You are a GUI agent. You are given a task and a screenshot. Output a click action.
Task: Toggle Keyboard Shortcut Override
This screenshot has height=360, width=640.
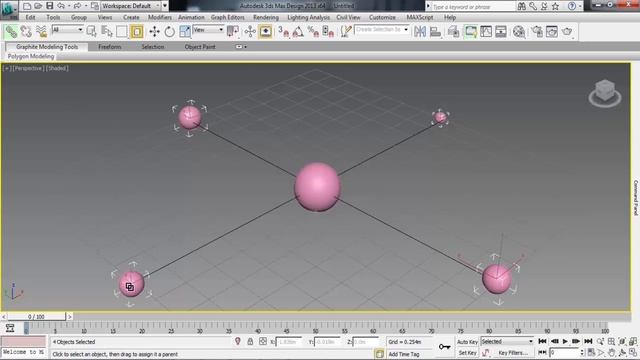265,31
